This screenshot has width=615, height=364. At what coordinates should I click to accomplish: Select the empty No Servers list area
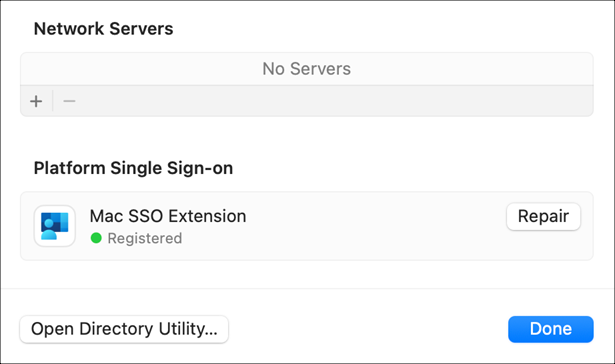[x=307, y=69]
